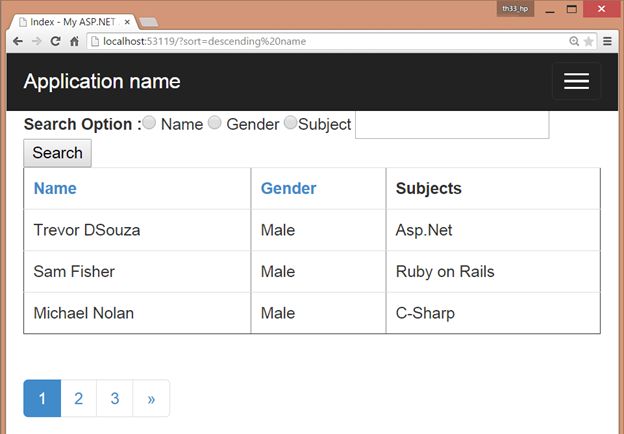Sort by Gender column header
624x434 pixels.
click(288, 188)
